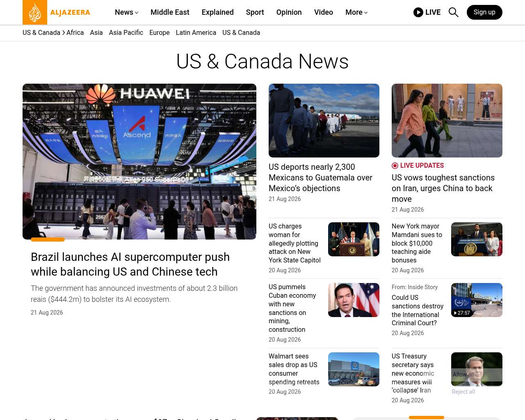Open the deportees walking to plane image
This screenshot has height=420, width=525.
point(324,121)
